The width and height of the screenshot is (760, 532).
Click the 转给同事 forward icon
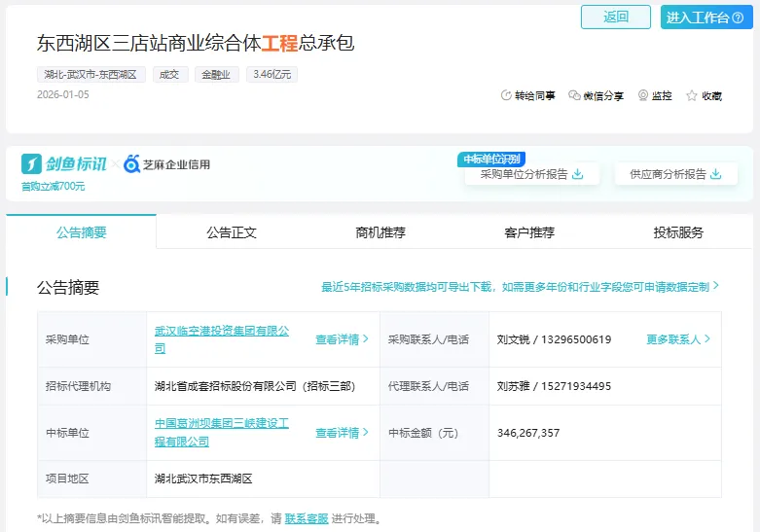(x=506, y=95)
